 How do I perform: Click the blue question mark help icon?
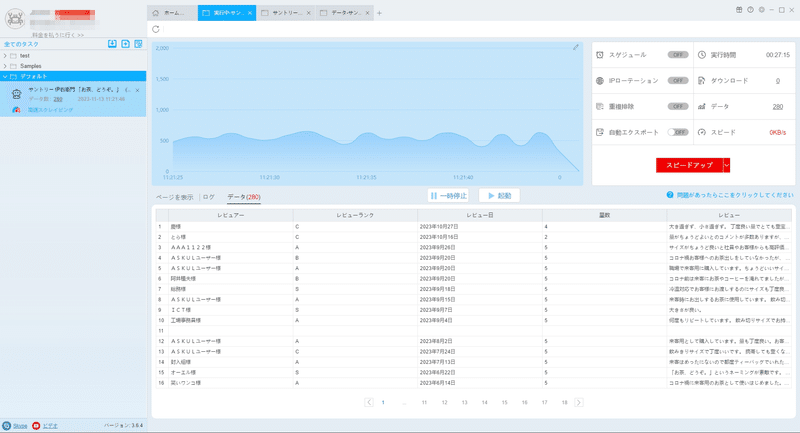pyautogui.click(x=670, y=195)
